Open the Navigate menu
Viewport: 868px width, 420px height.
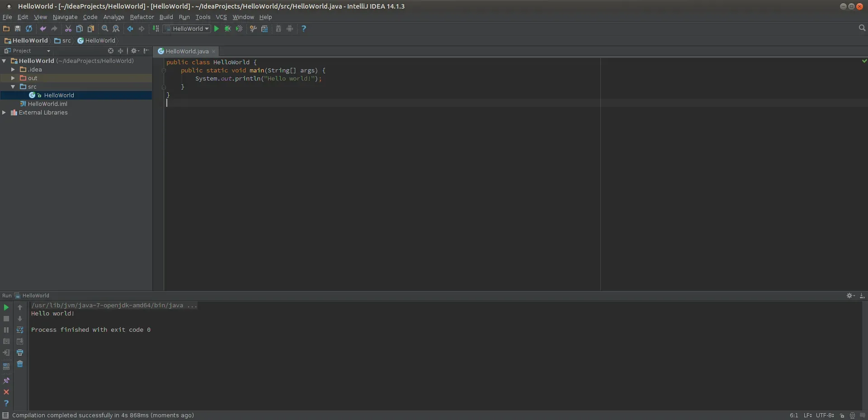pos(65,17)
